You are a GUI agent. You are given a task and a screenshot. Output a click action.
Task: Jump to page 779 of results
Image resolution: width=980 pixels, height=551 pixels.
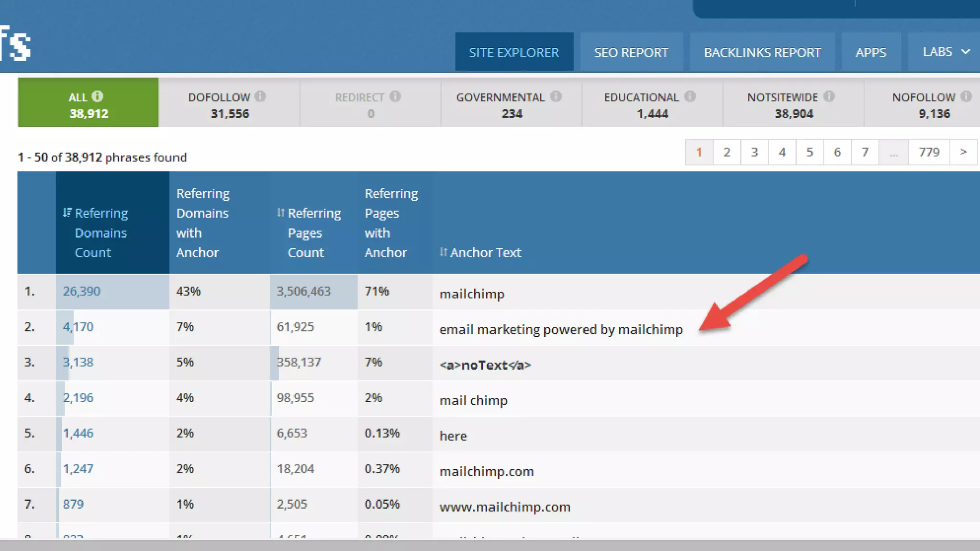(929, 152)
